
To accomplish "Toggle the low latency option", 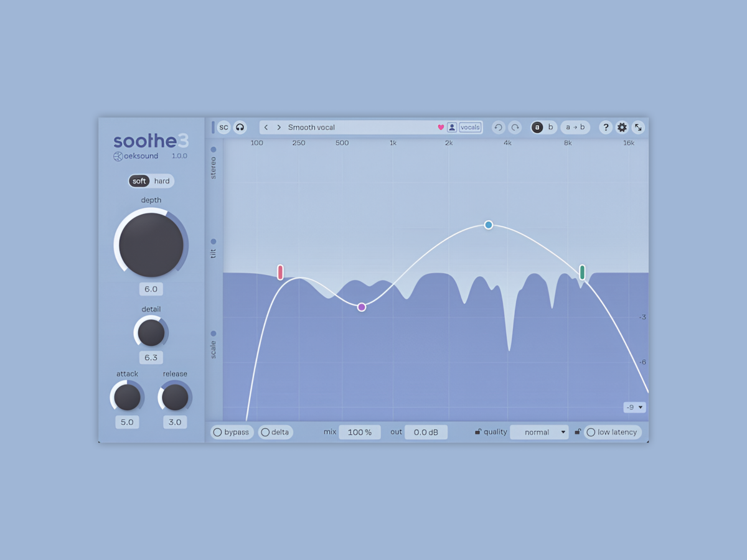I will click(613, 432).
